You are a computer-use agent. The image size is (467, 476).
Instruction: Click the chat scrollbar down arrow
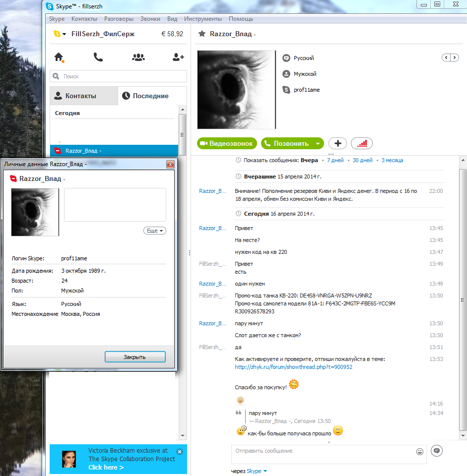point(463,436)
